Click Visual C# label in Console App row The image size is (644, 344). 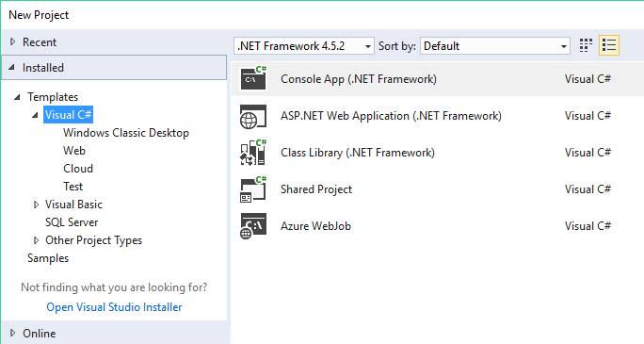click(x=588, y=79)
